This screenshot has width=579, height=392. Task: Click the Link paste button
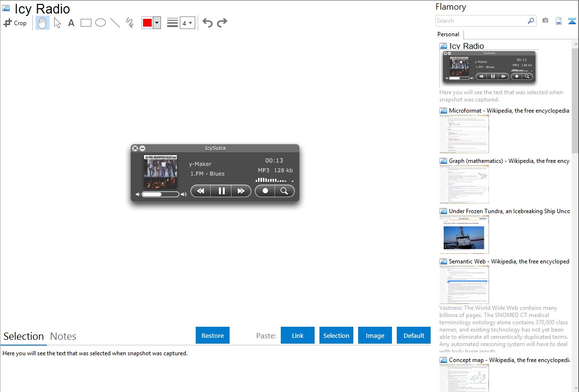[x=298, y=335]
